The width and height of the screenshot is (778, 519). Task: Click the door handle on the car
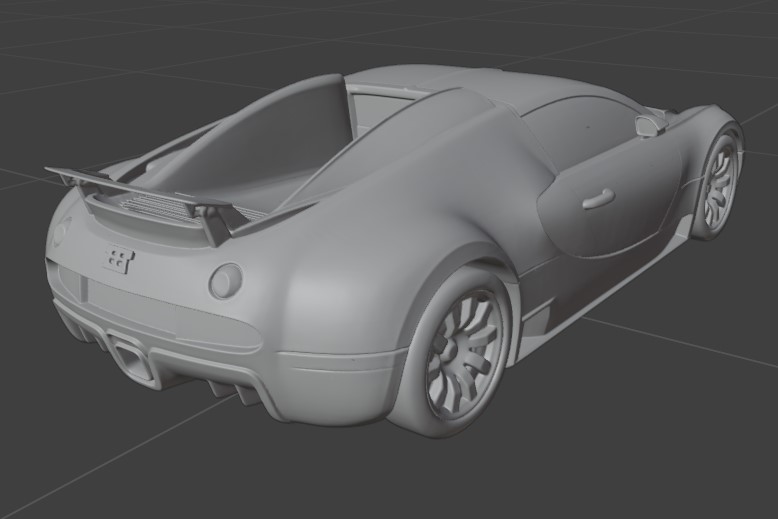point(598,198)
